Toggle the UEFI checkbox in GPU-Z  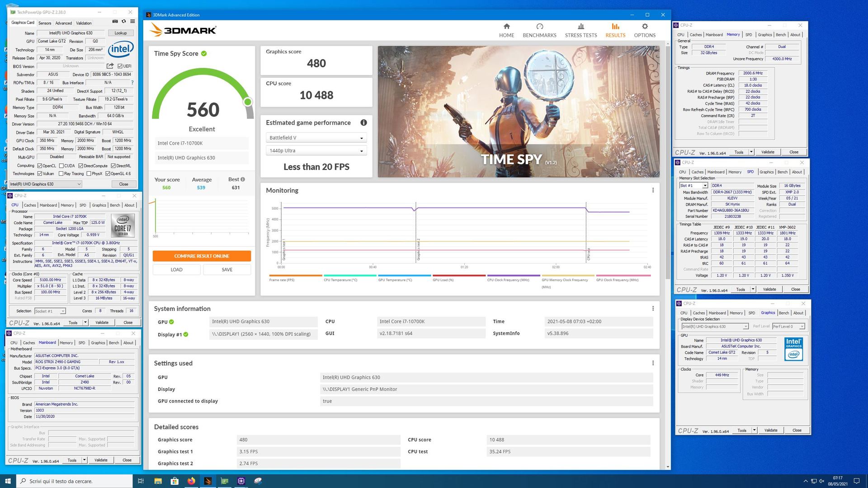point(120,66)
